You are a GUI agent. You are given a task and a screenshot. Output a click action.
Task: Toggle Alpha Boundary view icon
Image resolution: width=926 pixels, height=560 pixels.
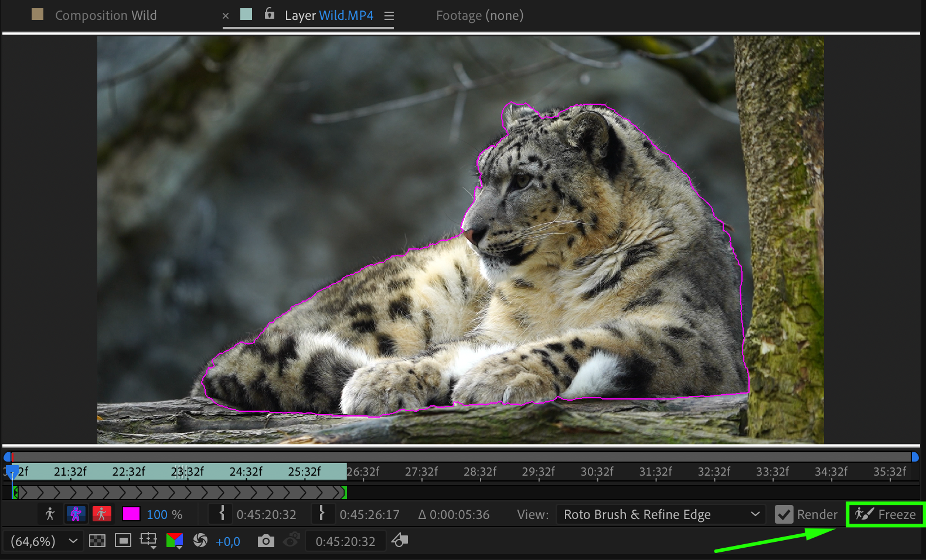pyautogui.click(x=76, y=514)
